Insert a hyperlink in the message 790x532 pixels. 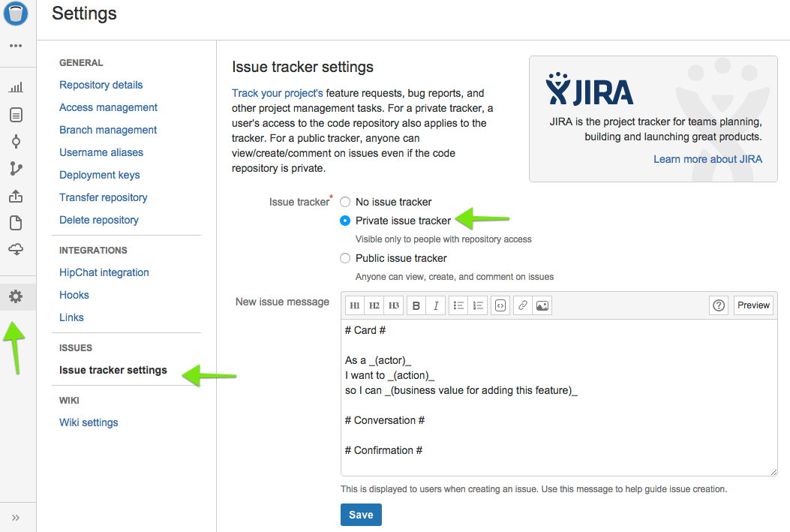click(523, 305)
